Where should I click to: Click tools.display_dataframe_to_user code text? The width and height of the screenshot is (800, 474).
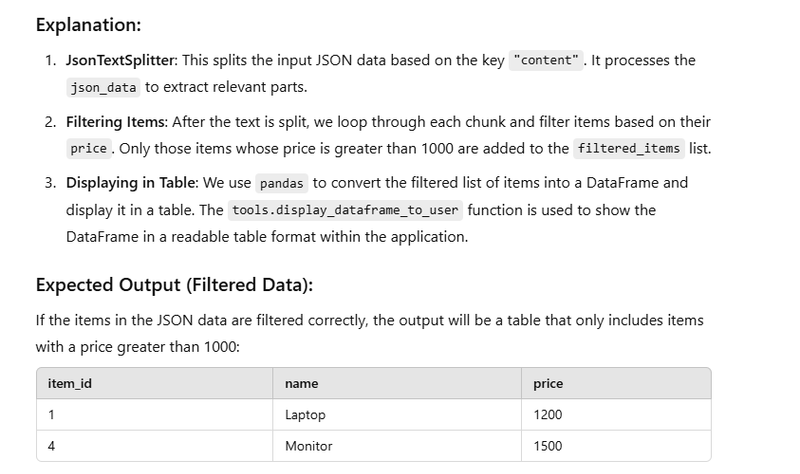pos(345,210)
